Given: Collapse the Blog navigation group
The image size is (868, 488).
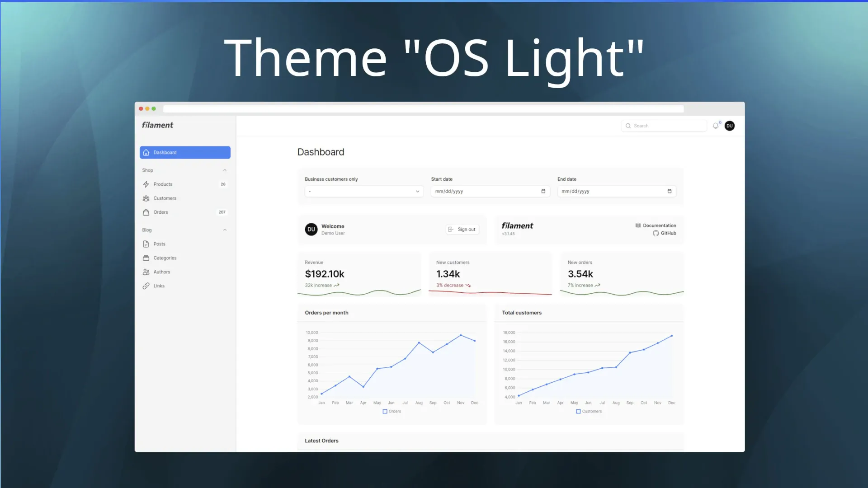Looking at the screenshot, I should click(x=225, y=230).
